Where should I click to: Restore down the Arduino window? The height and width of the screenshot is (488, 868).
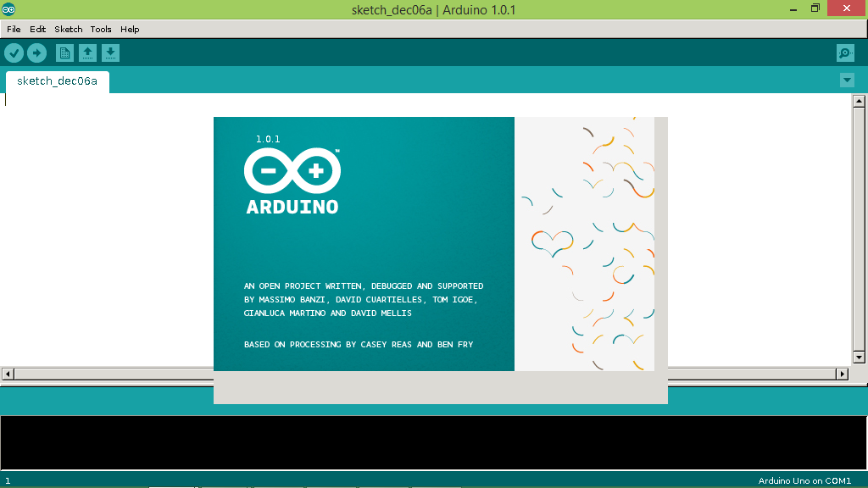[815, 8]
